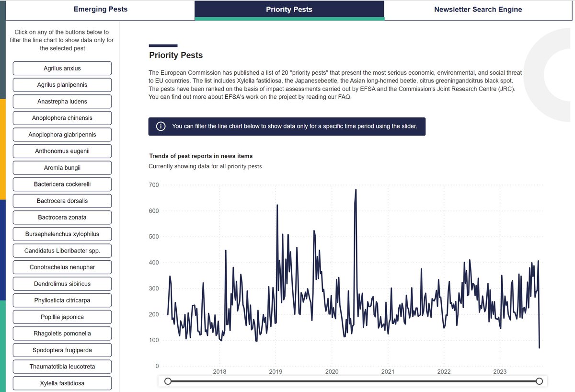575x392 pixels.
Task: Click the 700 value on y-axis
Action: 153,185
